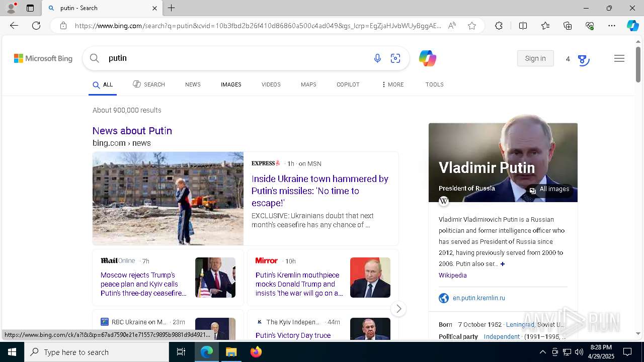Open Copilot sidebar icon in toolbar
Viewport: 644px width, 362px height.
point(632,26)
